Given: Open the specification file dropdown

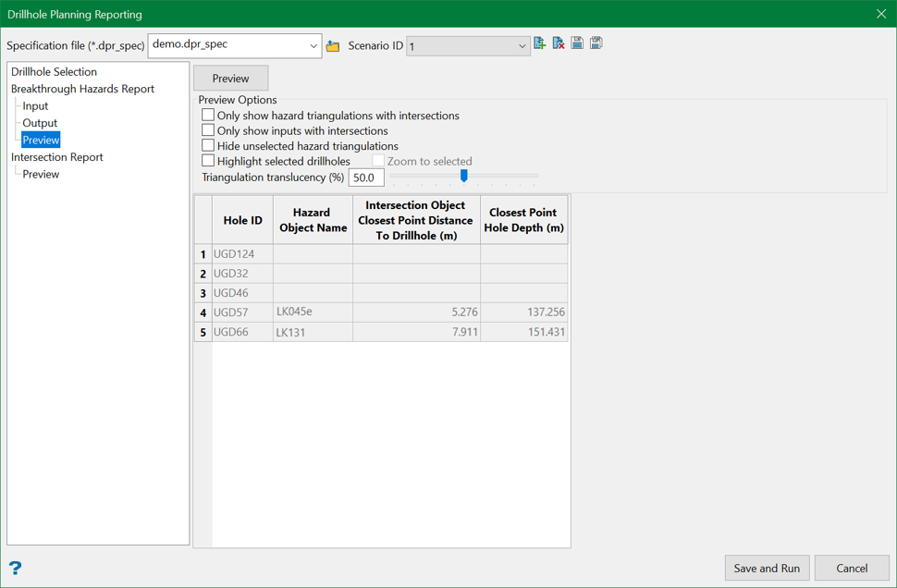Looking at the screenshot, I should pos(313,45).
